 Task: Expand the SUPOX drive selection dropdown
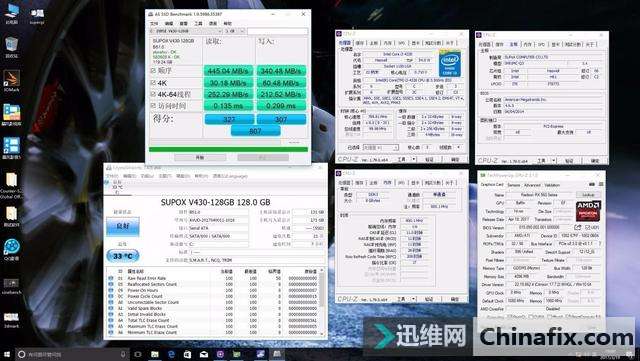(x=186, y=31)
